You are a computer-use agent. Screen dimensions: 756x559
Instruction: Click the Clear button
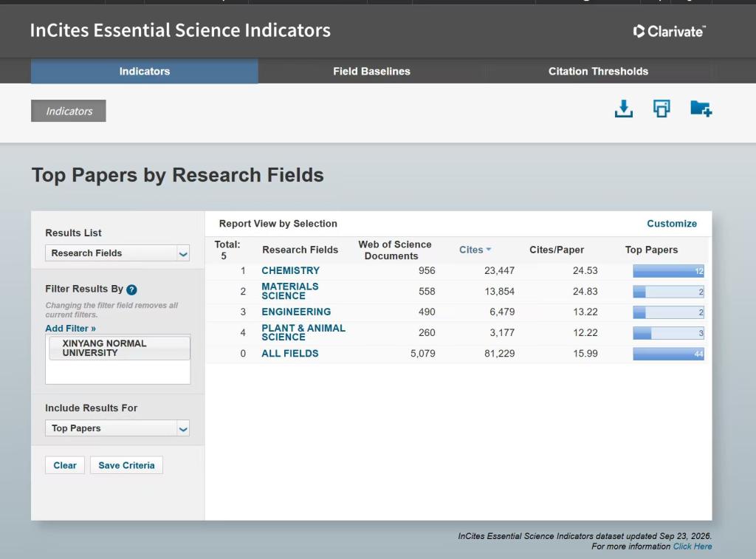click(65, 465)
